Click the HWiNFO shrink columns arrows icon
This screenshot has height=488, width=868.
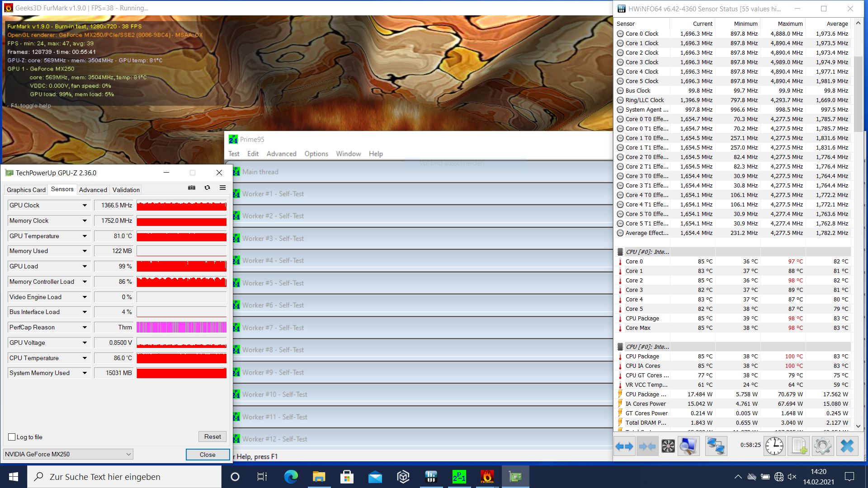pos(647,446)
